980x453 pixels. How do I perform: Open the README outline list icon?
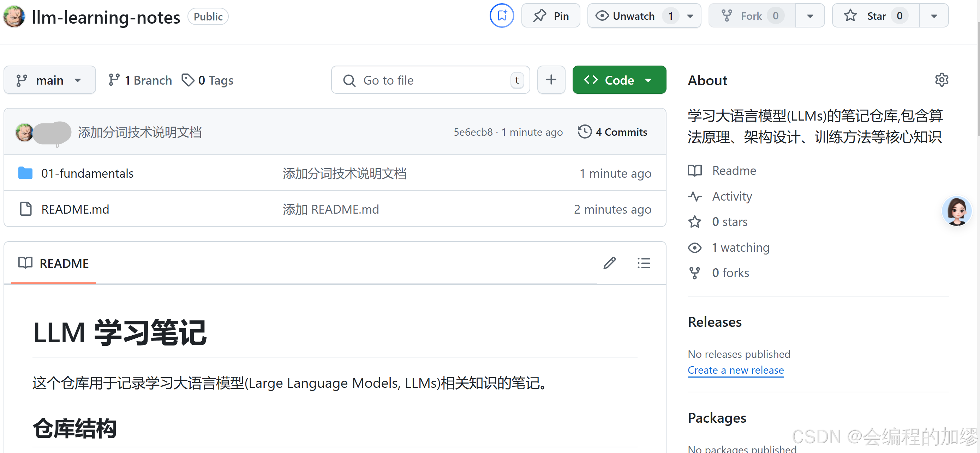[644, 263]
